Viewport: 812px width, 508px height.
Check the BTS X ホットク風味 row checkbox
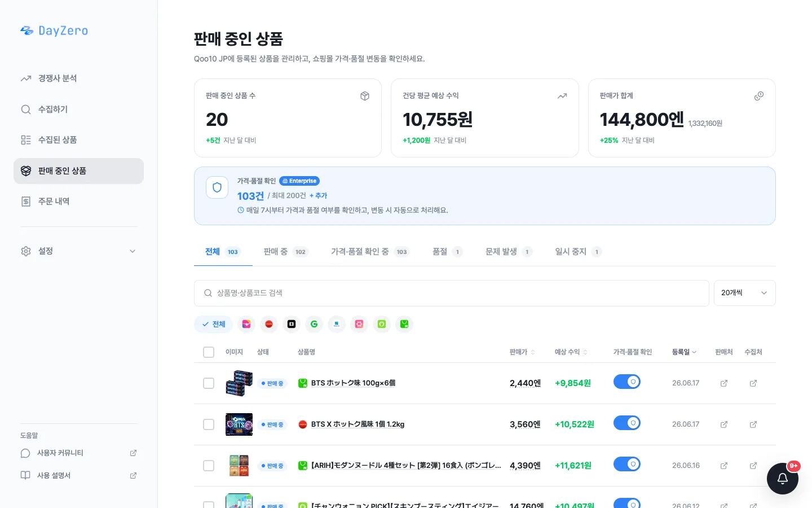[x=209, y=424]
